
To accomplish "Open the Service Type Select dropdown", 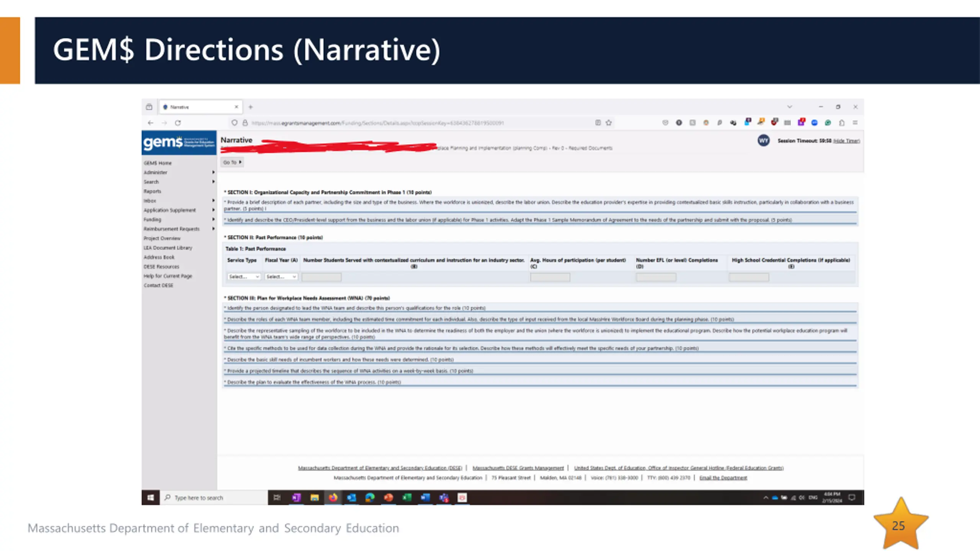I will [244, 277].
